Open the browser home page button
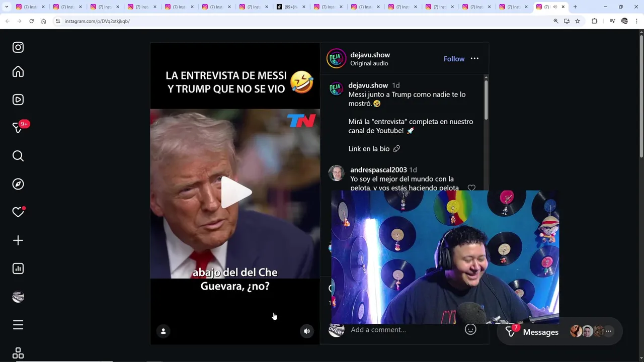Screen dimensions: 644x362 click(x=43, y=21)
